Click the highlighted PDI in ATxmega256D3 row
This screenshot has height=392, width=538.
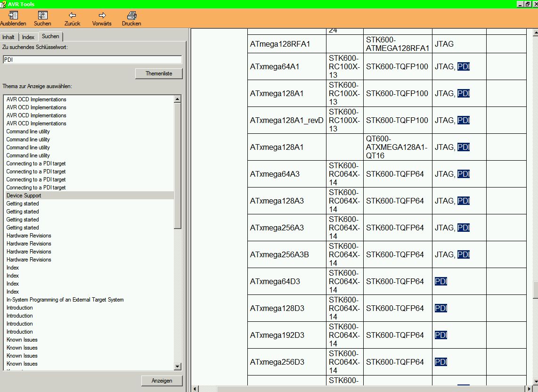pos(441,362)
